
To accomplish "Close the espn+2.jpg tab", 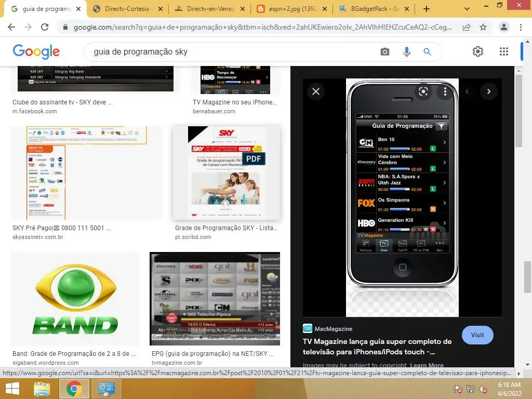I will click(325, 9).
